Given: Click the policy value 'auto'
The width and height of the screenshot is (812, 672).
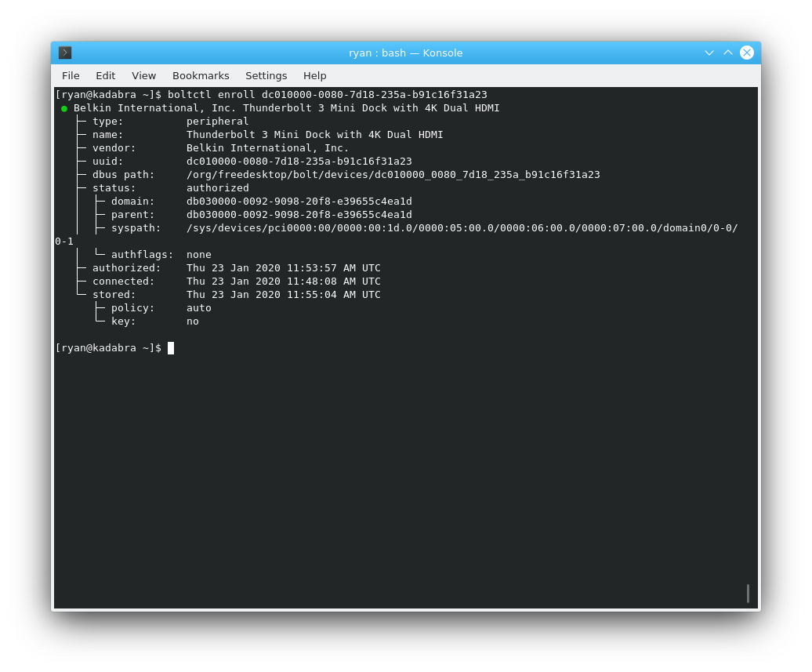Looking at the screenshot, I should [x=198, y=308].
